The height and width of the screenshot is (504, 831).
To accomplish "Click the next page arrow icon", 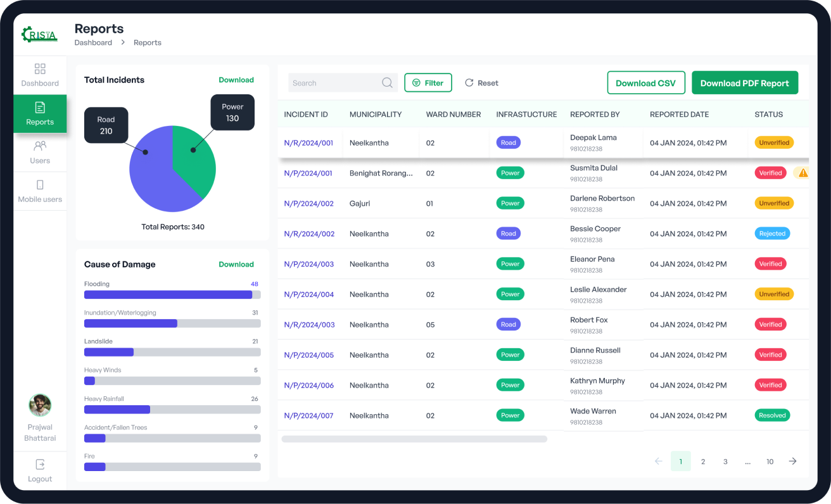I will coord(792,462).
